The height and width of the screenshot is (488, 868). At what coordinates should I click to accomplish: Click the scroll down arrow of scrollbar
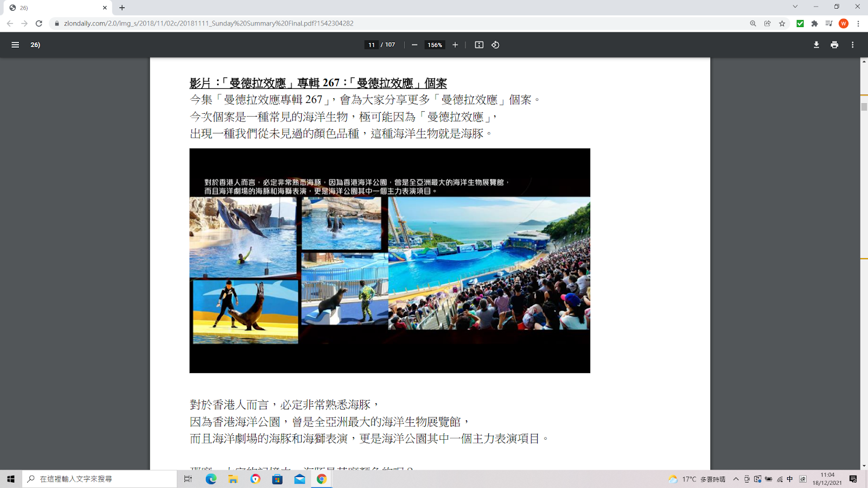(864, 466)
